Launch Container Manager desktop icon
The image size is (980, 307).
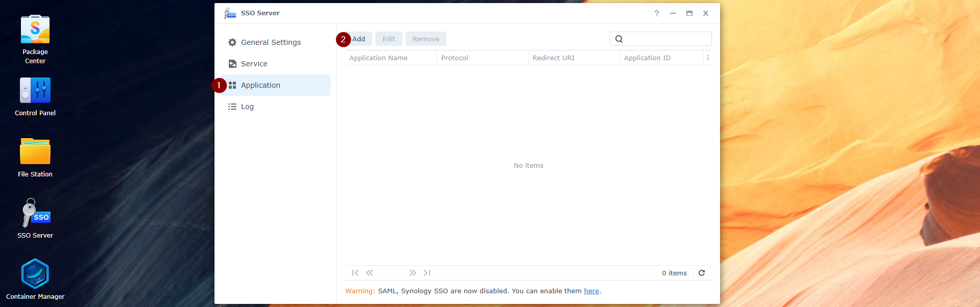tap(35, 274)
